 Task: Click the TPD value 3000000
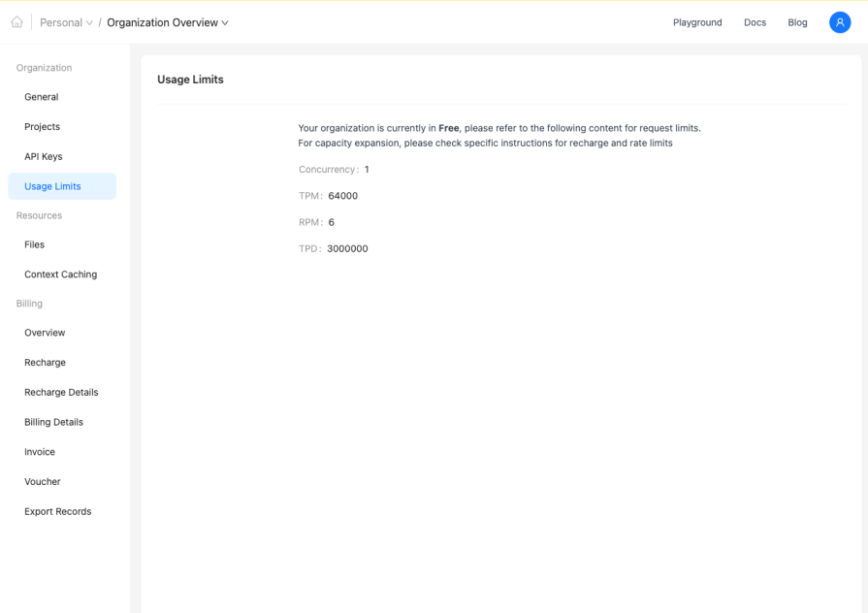coord(347,249)
